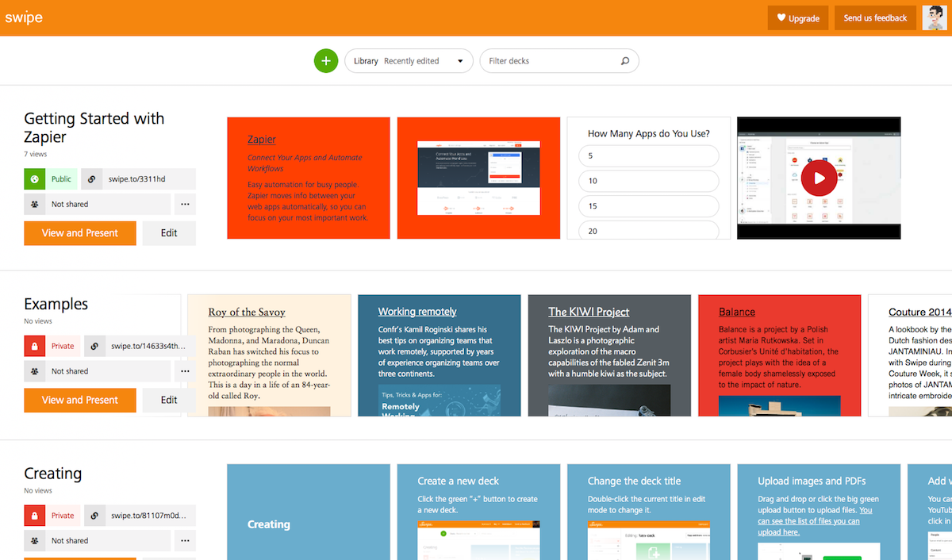The image size is (952, 560).
Task: Click the Swipe logo in the header
Action: tap(23, 17)
